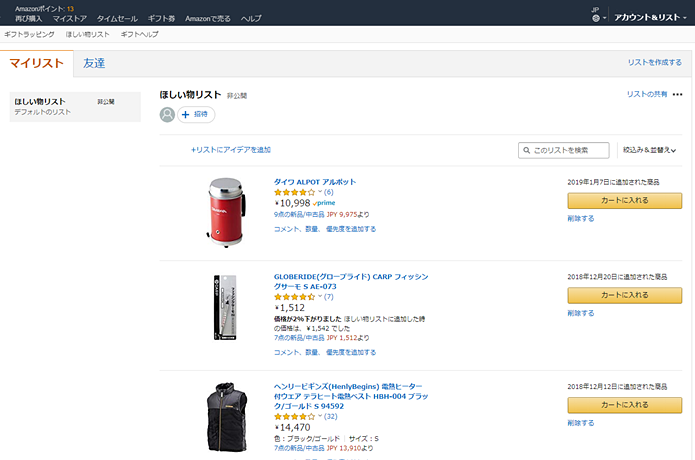The height and width of the screenshot is (460, 695).
Task: Click star rating of ダイワ ALPOT
Action: pos(294,192)
